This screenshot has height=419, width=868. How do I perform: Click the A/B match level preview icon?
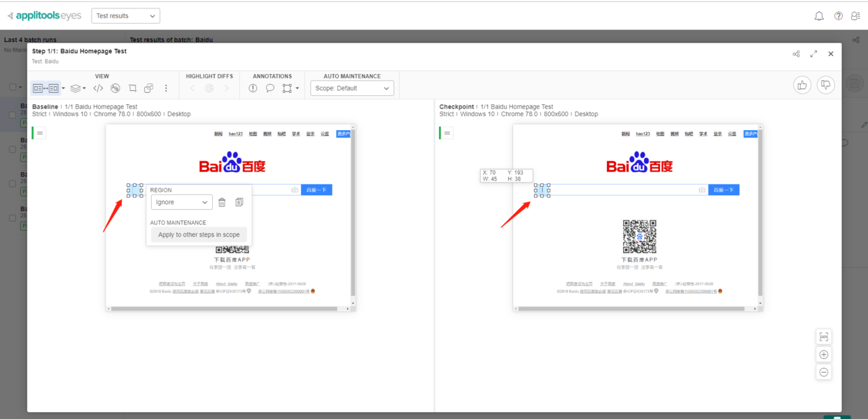click(x=115, y=88)
